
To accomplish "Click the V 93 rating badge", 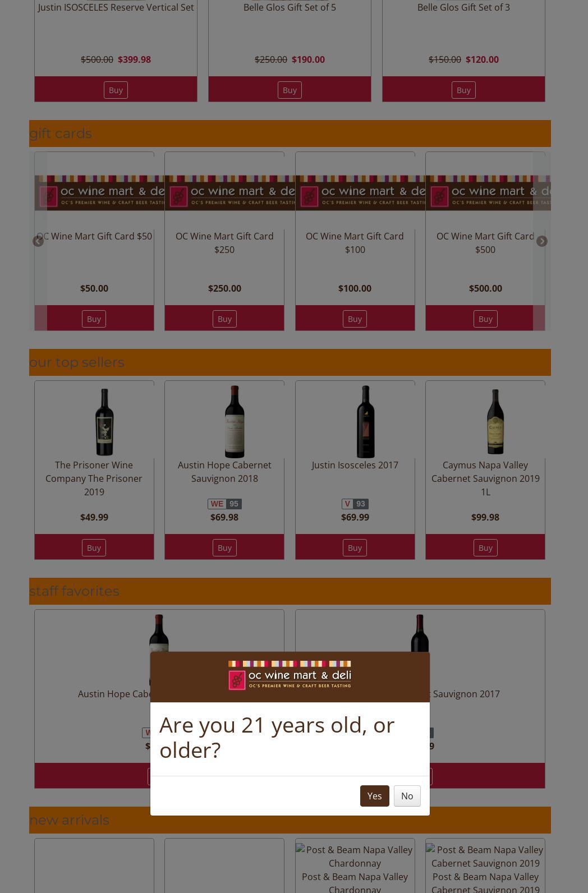I will [x=355, y=504].
